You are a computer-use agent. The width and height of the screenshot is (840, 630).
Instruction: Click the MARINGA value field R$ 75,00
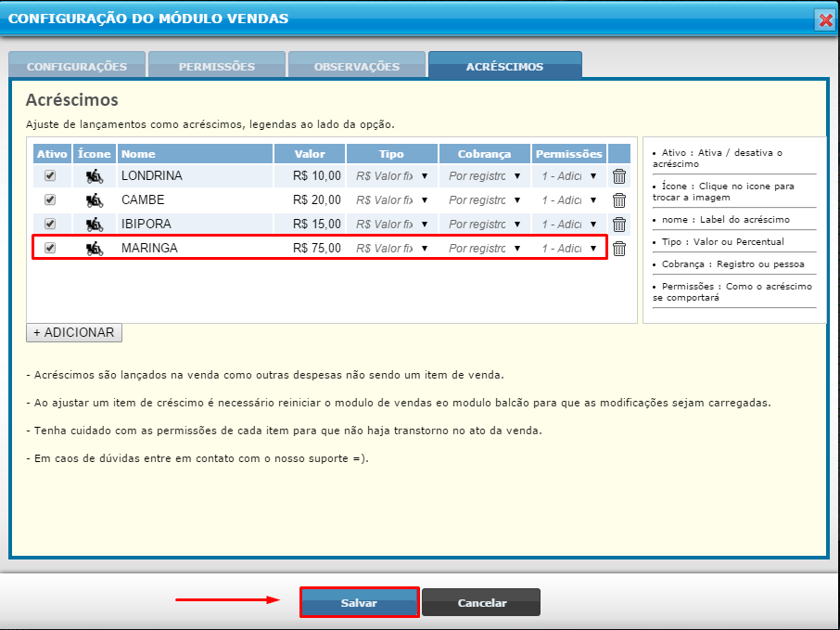(x=310, y=249)
